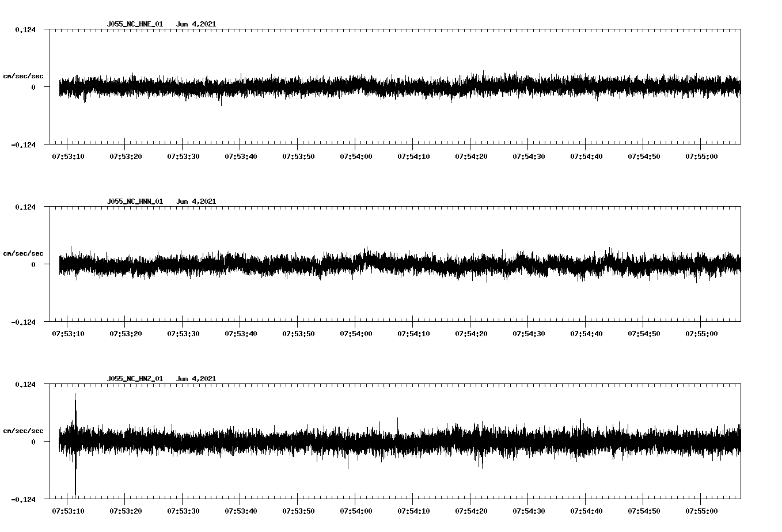Click the 07:54:40 time label under HNN plot

[x=586, y=334]
